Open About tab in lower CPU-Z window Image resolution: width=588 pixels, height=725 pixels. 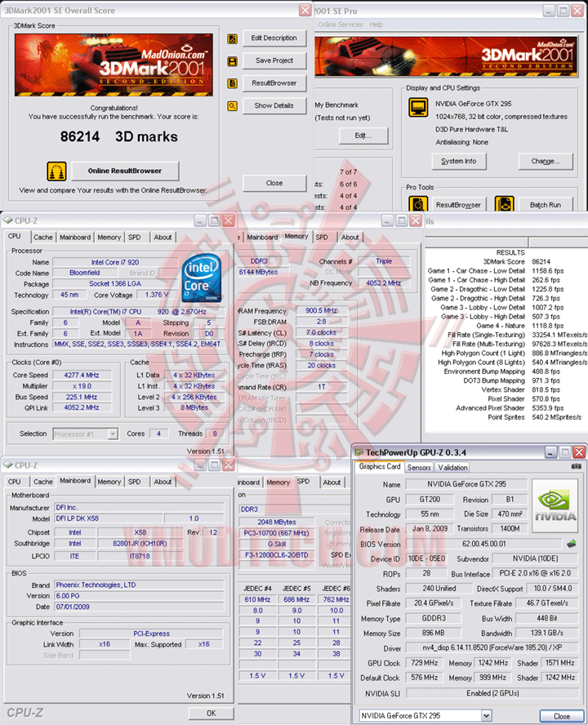click(x=163, y=482)
